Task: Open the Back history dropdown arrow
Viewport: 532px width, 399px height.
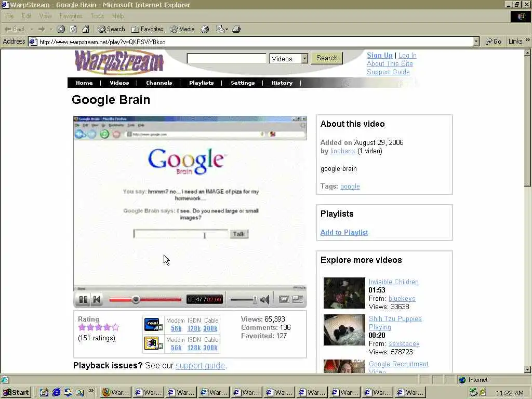Action: point(32,29)
